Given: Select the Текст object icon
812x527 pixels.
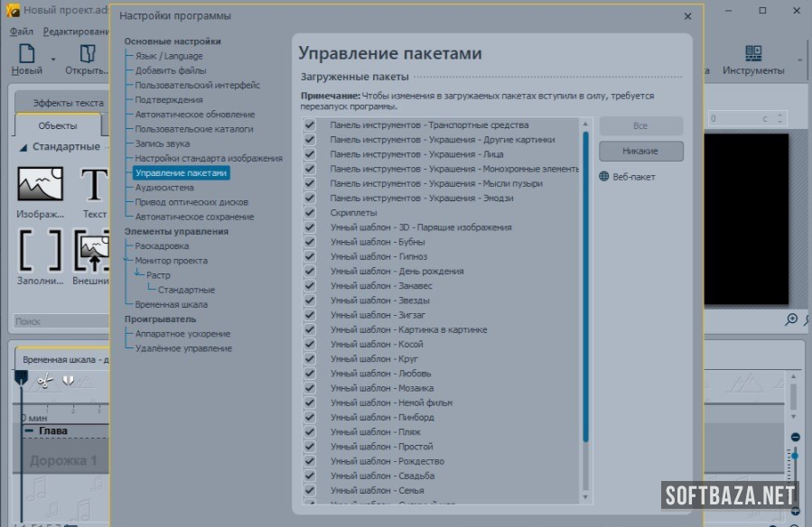Looking at the screenshot, I should click(x=94, y=185).
